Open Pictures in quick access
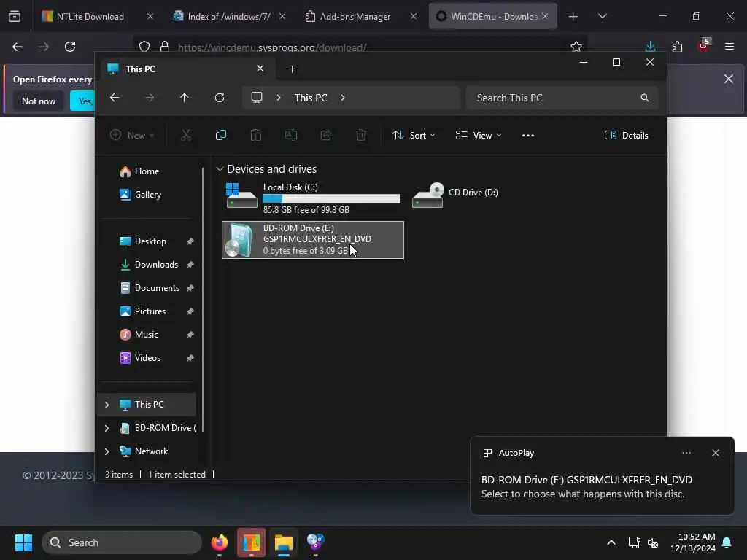Screen dimensions: 747x560 (150, 311)
